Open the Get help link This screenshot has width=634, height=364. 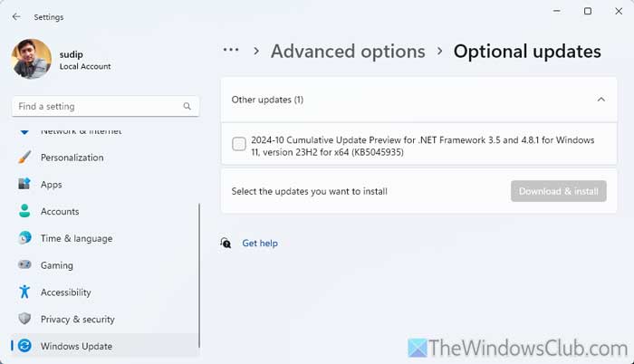click(260, 243)
